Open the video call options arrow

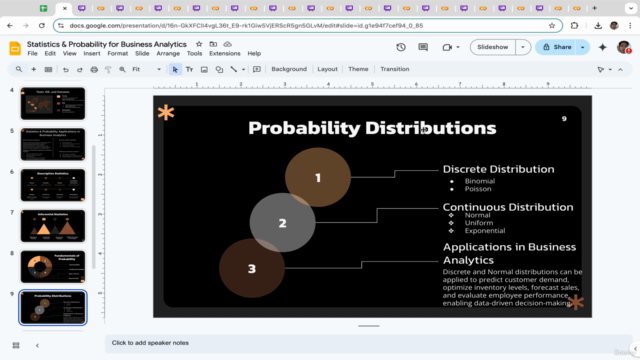coord(458,47)
